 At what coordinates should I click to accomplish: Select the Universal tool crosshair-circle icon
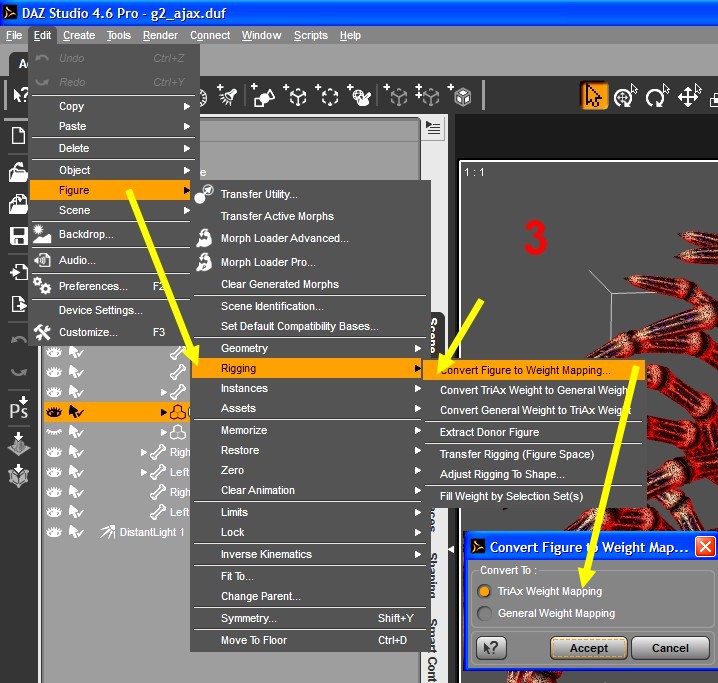click(x=626, y=96)
